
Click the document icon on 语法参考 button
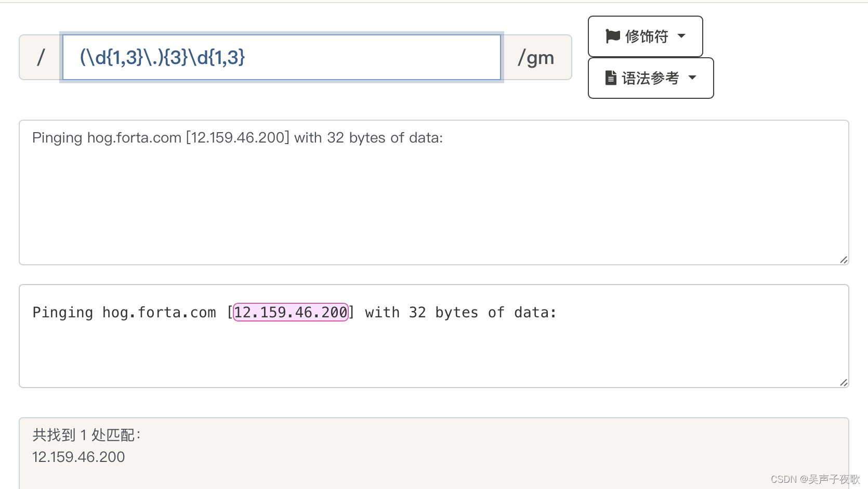(x=611, y=78)
